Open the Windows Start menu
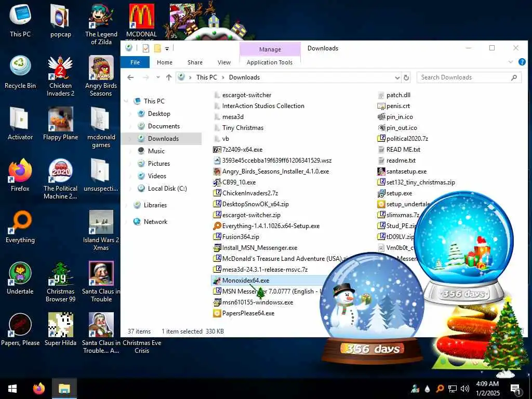532x399 pixels. [12, 389]
